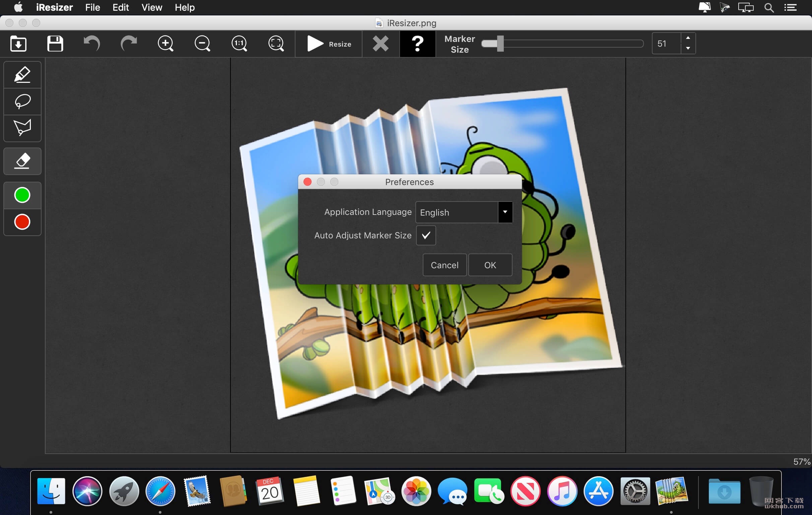Click the display mirroring menu bar icon
The width and height of the screenshot is (812, 515).
746,7
